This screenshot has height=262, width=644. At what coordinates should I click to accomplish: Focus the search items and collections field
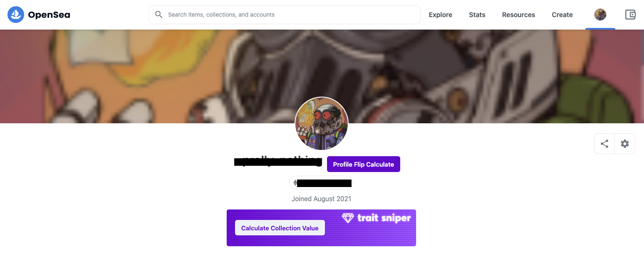(x=284, y=15)
